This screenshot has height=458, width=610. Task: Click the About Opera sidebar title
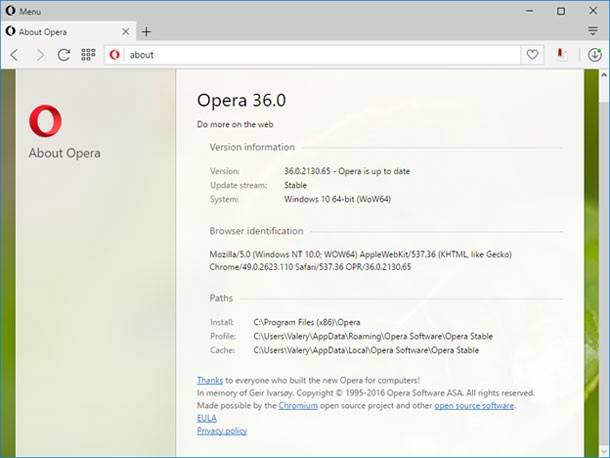[65, 153]
